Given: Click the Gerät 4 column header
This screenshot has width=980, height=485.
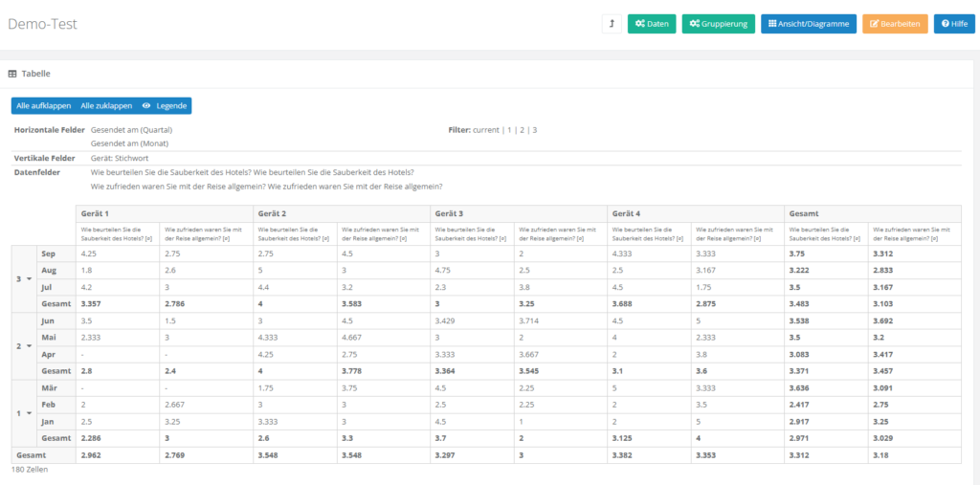Looking at the screenshot, I should point(629,213).
